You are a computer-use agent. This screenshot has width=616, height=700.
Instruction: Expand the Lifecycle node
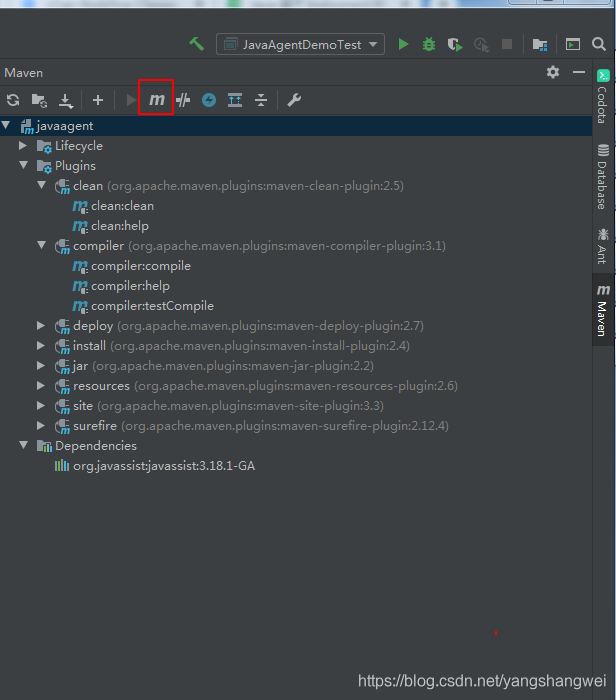tap(24, 146)
